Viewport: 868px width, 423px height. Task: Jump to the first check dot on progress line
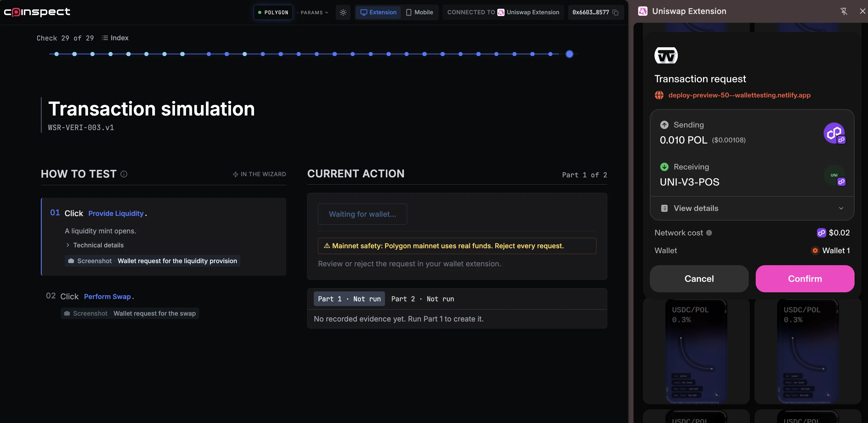(x=56, y=54)
